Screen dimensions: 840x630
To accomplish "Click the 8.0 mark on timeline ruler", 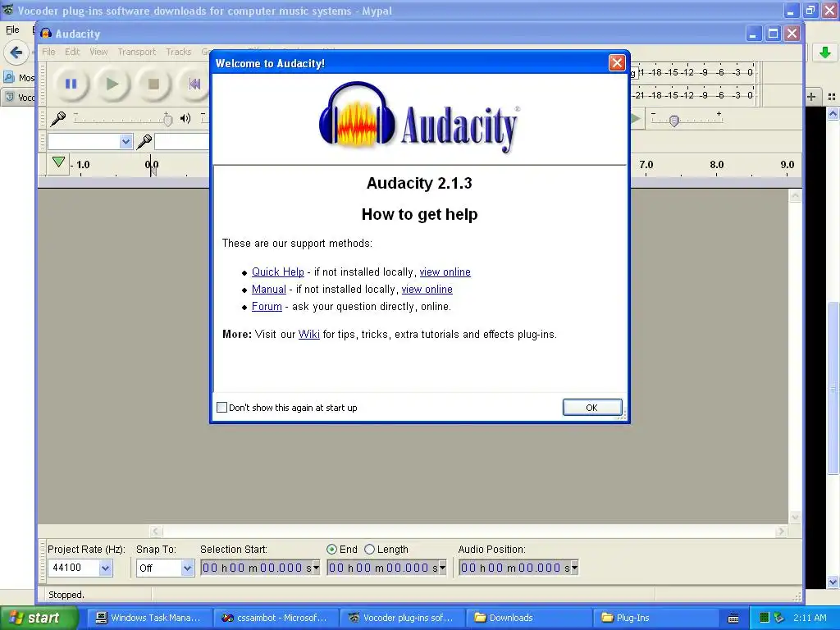I will 716,164.
